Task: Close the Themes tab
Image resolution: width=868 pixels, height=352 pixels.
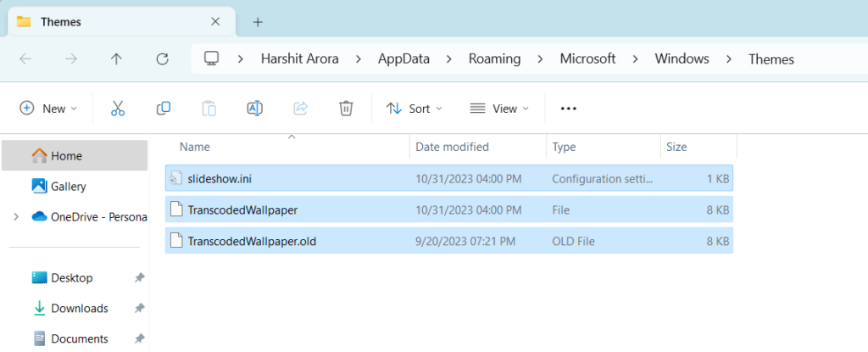Action: tap(216, 21)
